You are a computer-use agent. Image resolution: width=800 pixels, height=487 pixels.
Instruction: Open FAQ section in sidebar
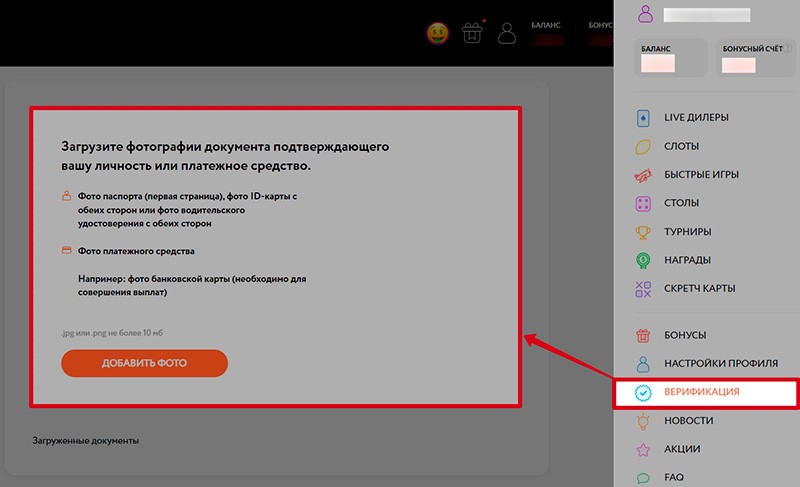(x=673, y=477)
